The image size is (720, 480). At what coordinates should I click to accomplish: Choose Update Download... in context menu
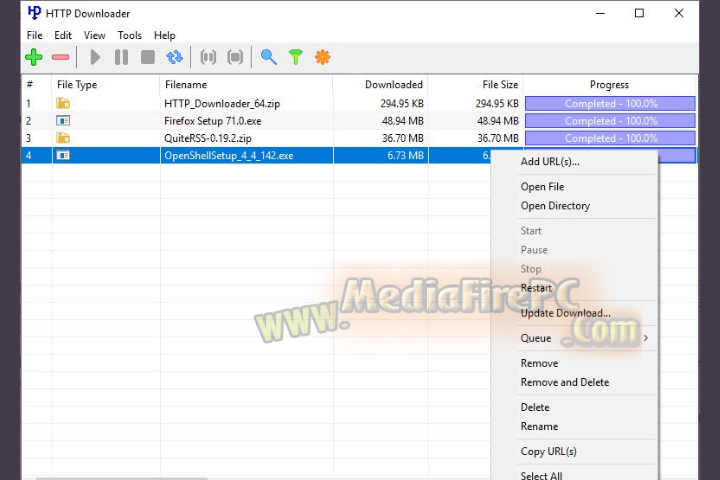coord(566,313)
